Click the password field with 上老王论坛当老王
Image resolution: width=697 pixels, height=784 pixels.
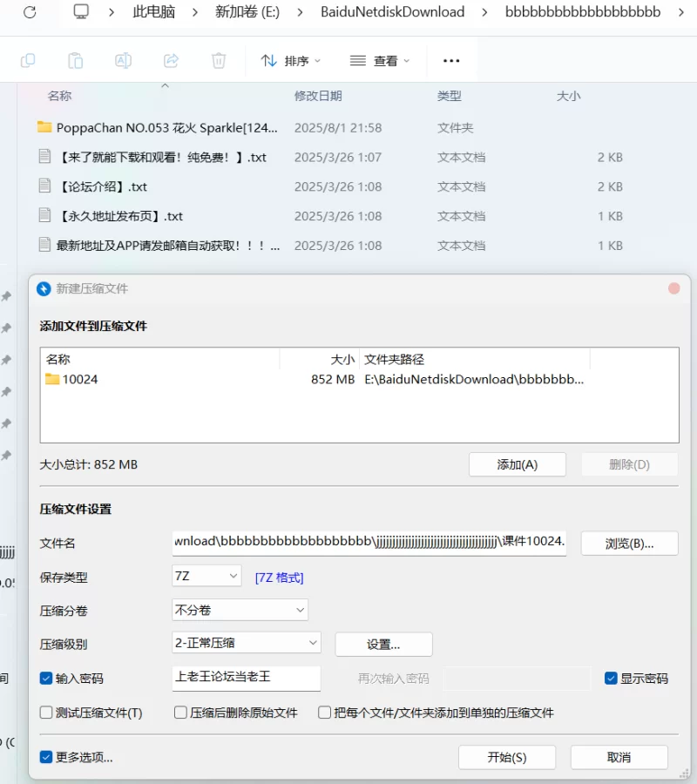pos(246,678)
